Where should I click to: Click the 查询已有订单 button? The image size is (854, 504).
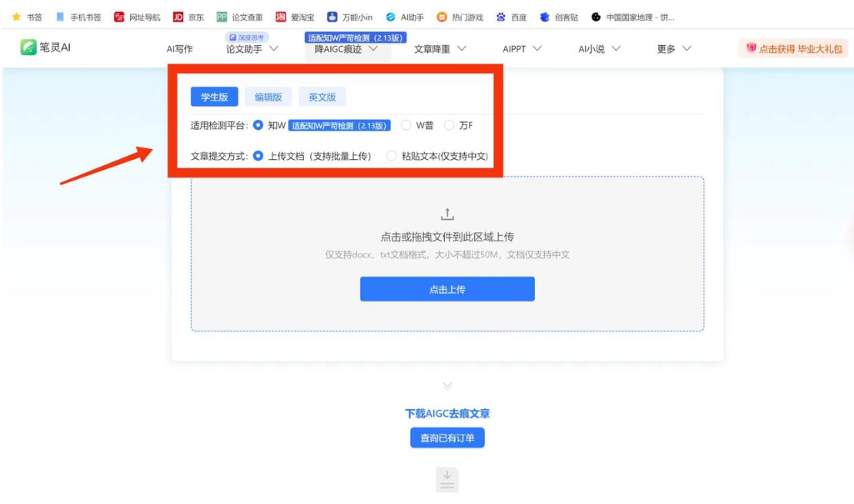pos(447,437)
